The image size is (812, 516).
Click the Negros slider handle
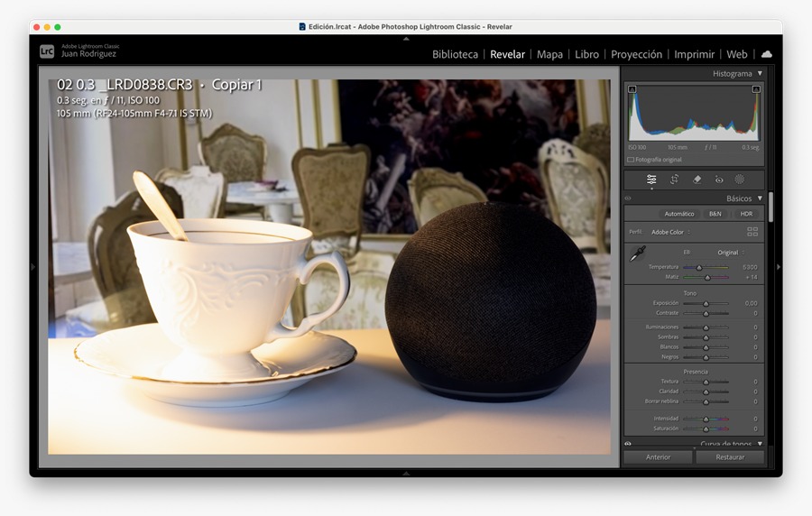[706, 357]
